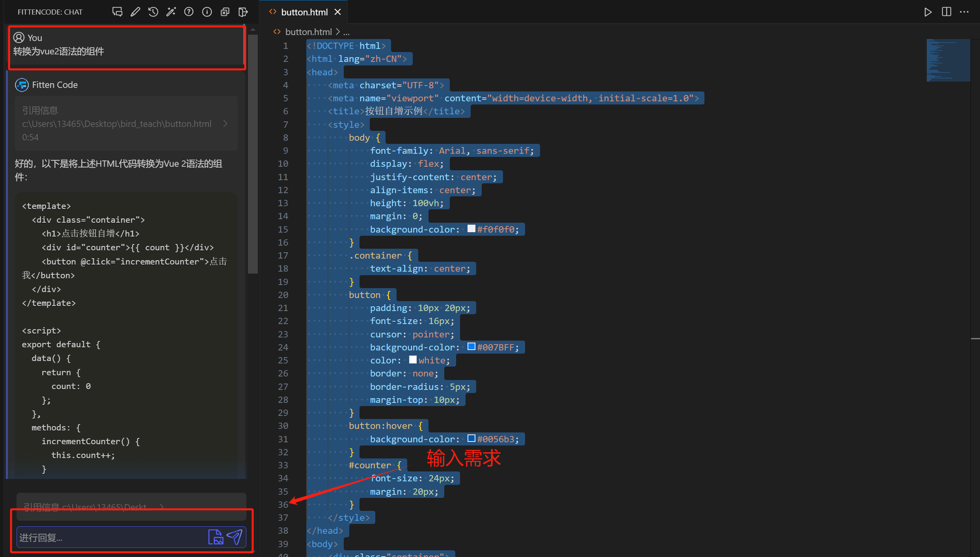Click the breadcrumb ellipsis after button.html

coord(347,32)
